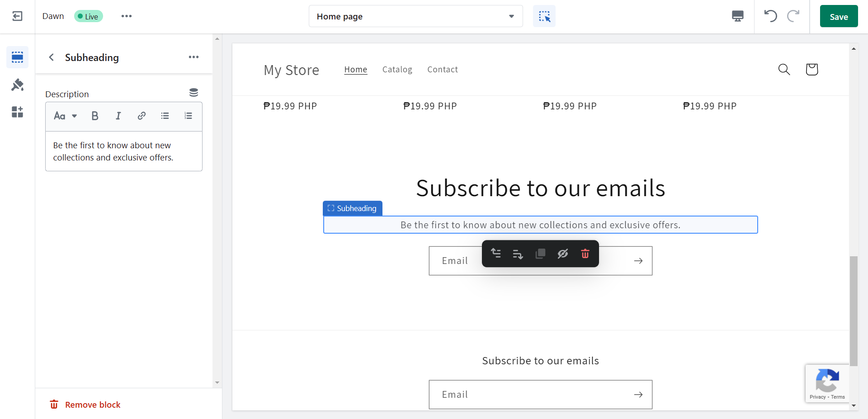Open reCAPTCHA Terms link
868x419 pixels.
tap(838, 397)
